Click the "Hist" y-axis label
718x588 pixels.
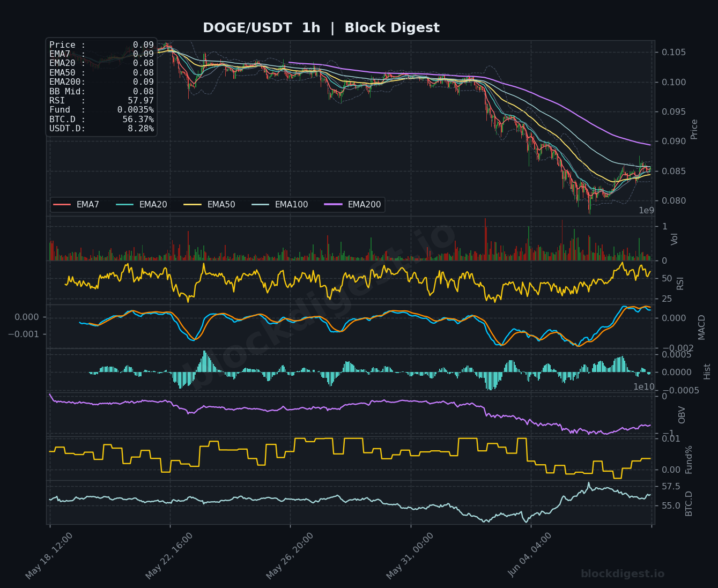point(707,371)
